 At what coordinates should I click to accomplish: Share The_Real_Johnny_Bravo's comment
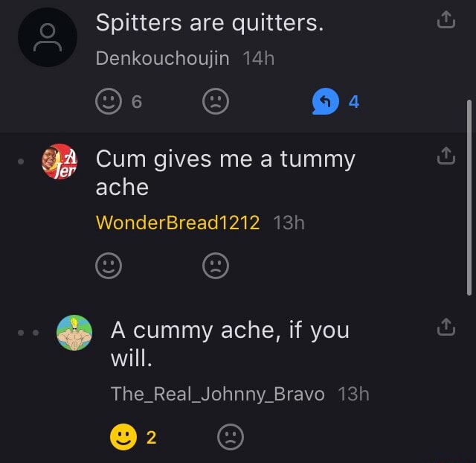(x=445, y=327)
